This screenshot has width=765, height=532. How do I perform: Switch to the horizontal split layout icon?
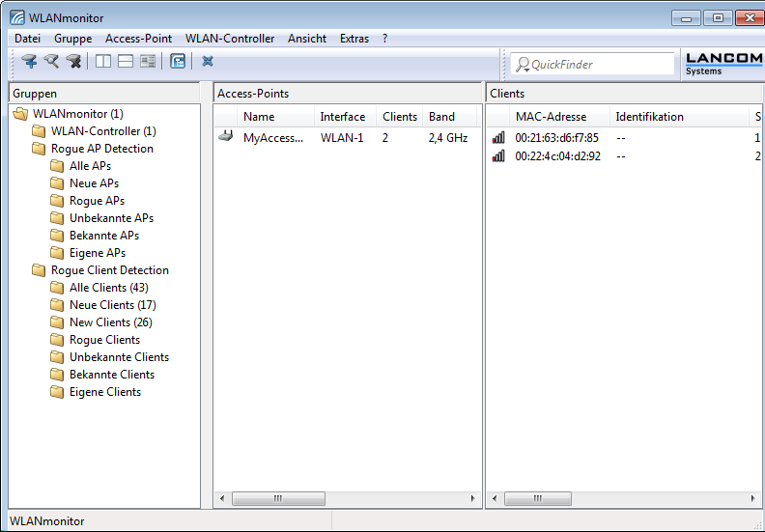coord(125,62)
